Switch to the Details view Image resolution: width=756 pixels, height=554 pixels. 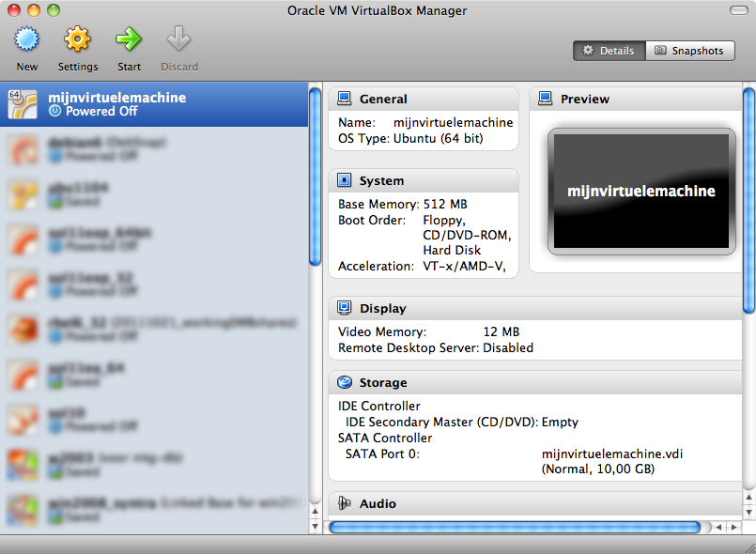(609, 51)
